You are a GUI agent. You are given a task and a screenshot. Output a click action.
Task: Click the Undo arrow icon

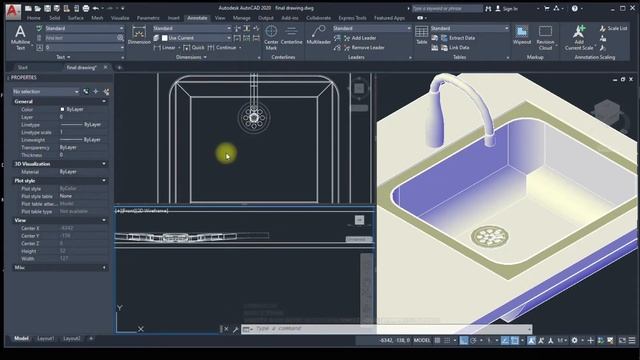[x=96, y=8]
